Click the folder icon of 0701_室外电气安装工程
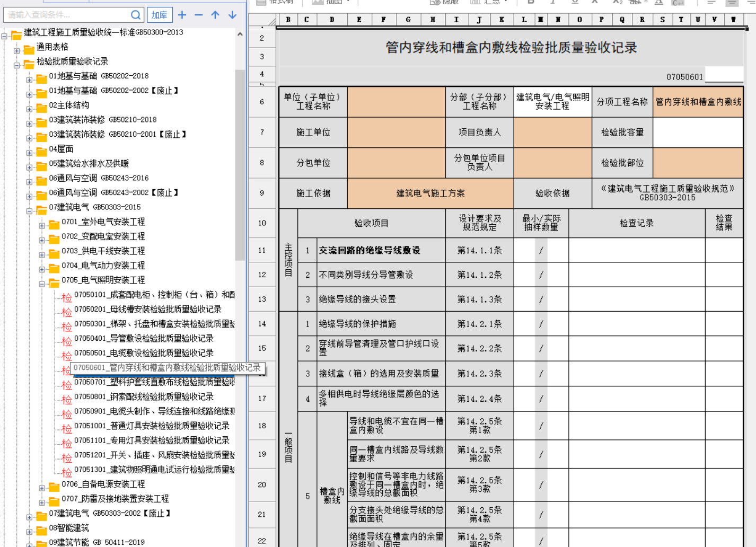 pyautogui.click(x=54, y=223)
